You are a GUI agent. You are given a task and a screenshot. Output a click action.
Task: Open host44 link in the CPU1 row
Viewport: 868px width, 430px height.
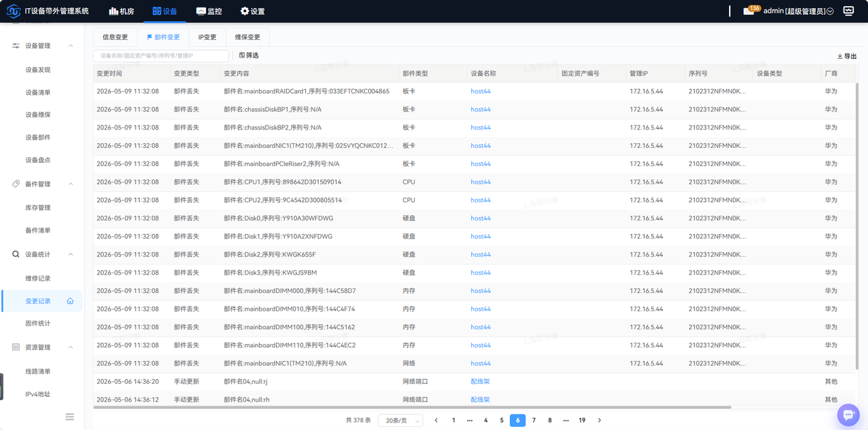(x=481, y=182)
